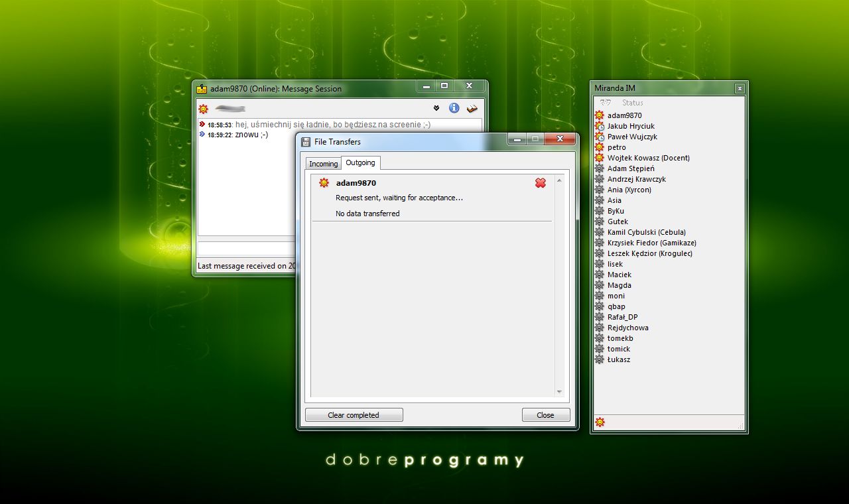Click the Close button in File Transfers
This screenshot has width=849, height=504.
[545, 415]
